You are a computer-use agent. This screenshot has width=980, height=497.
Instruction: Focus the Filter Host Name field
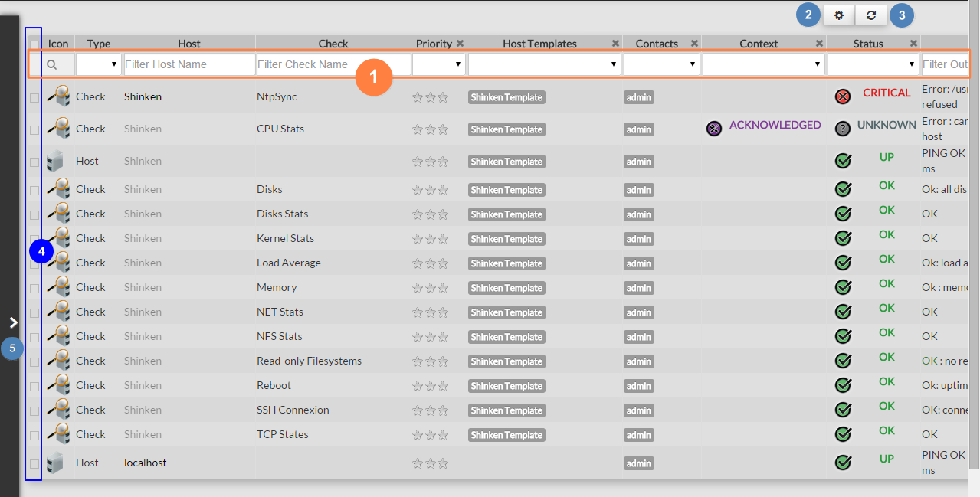coord(189,64)
